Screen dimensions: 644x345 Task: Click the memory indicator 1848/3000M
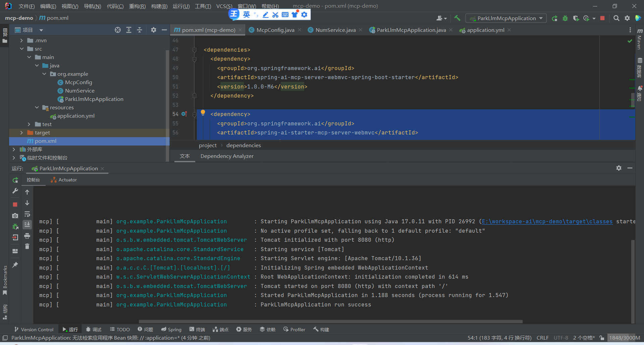625,338
